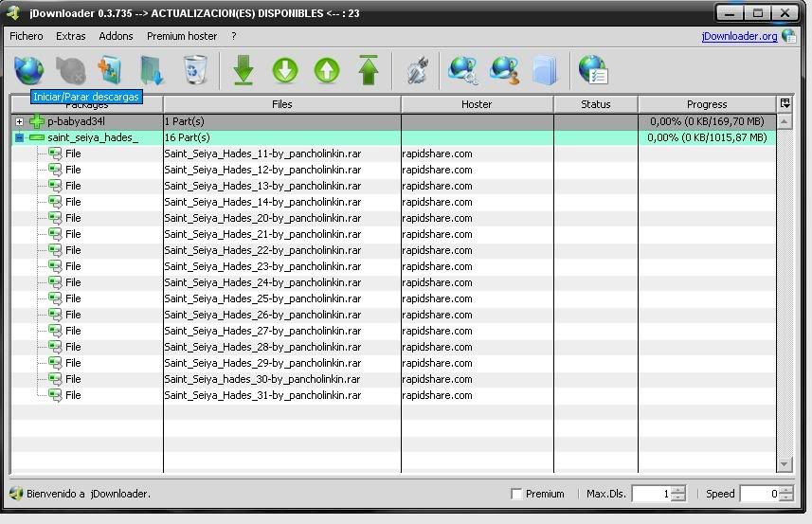
Task: Open the Fichero menu
Action: (27, 36)
